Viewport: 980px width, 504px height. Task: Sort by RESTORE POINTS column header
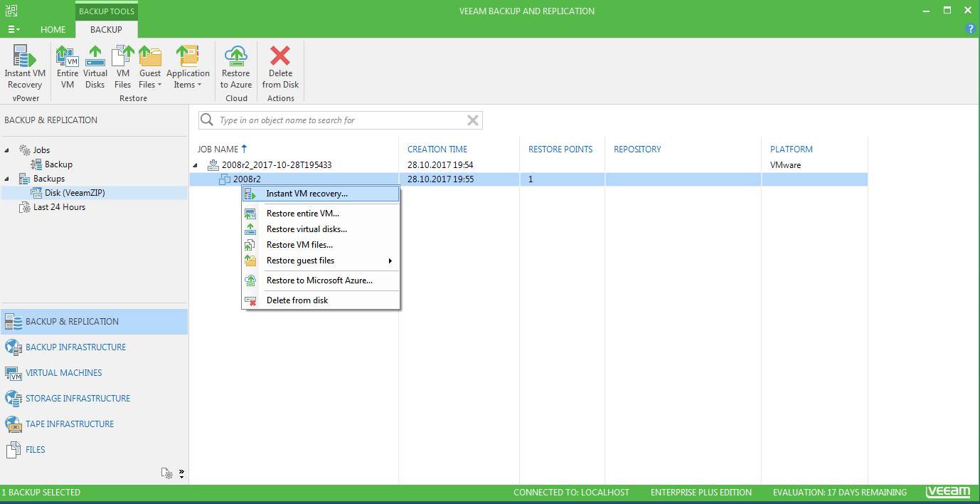[560, 149]
